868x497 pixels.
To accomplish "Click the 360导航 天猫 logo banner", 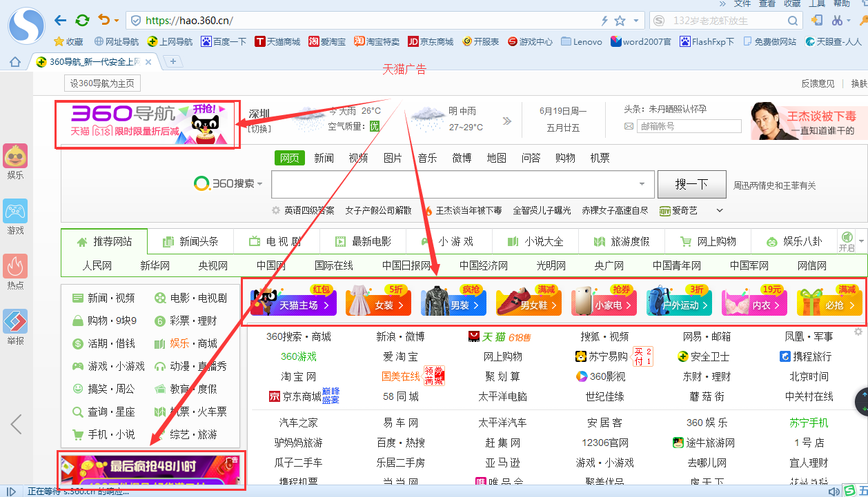I will click(148, 125).
